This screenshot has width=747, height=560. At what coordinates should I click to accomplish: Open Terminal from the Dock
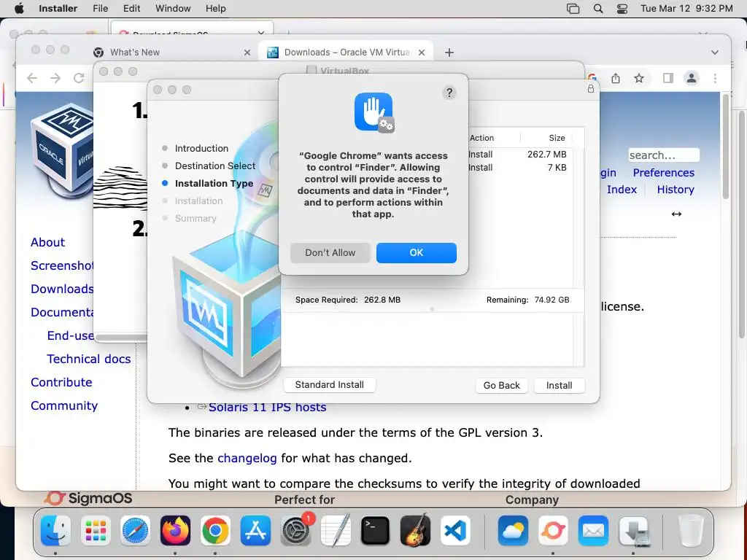click(x=375, y=531)
